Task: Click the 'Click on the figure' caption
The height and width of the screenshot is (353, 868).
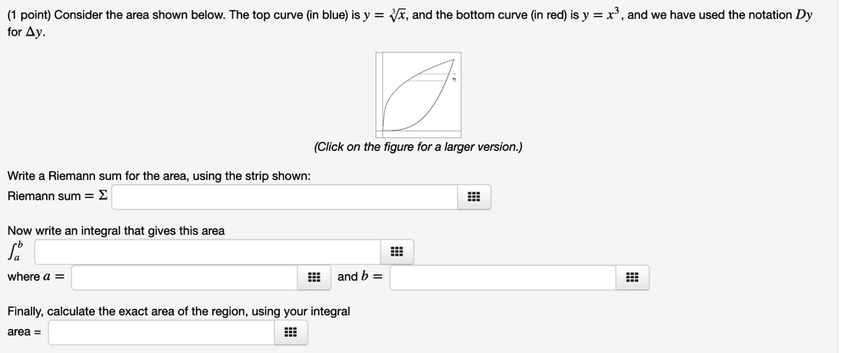Action: click(419, 147)
